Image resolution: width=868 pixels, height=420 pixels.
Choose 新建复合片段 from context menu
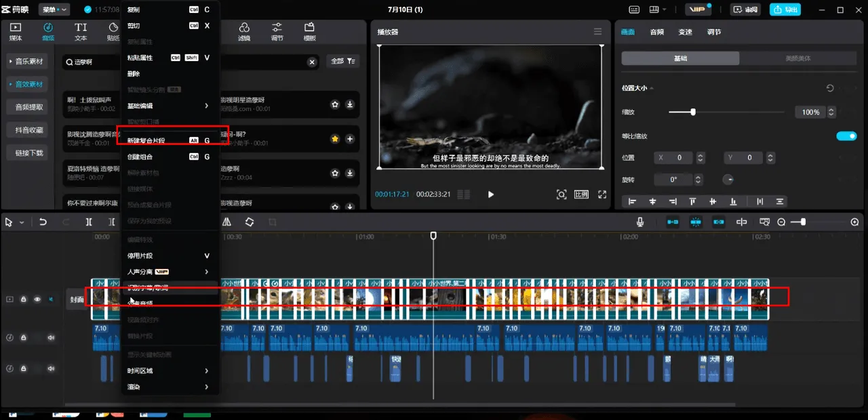click(168, 140)
